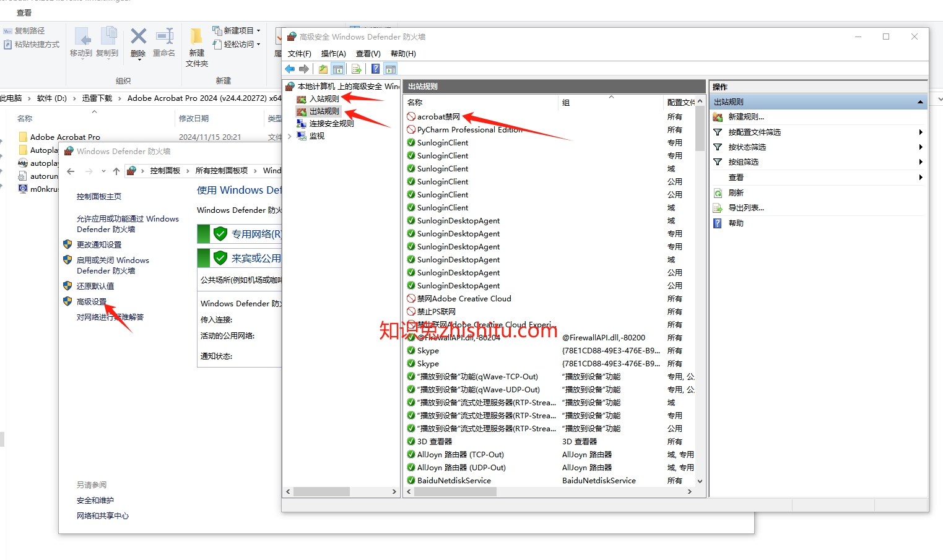
Task: Click 刷新 in the actions pane
Action: coord(736,193)
